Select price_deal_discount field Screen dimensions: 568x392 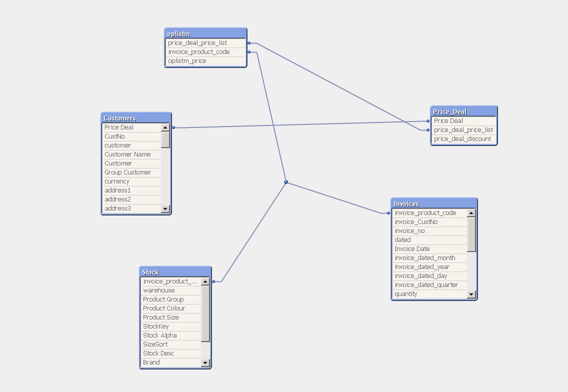(x=463, y=139)
